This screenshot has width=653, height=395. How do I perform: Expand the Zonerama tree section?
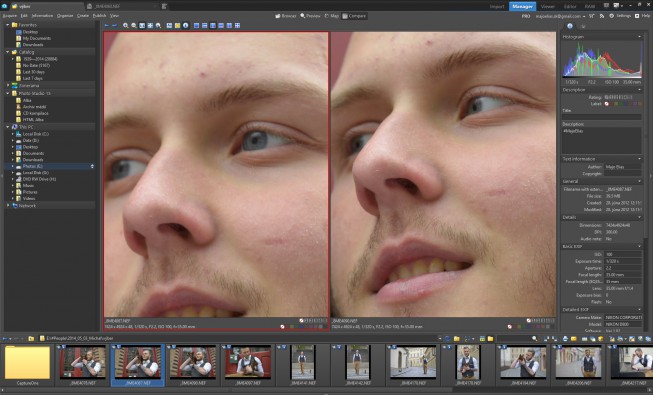7,85
